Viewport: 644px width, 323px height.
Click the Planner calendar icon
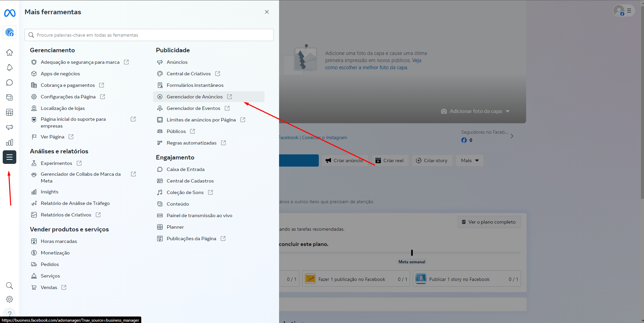(160, 227)
